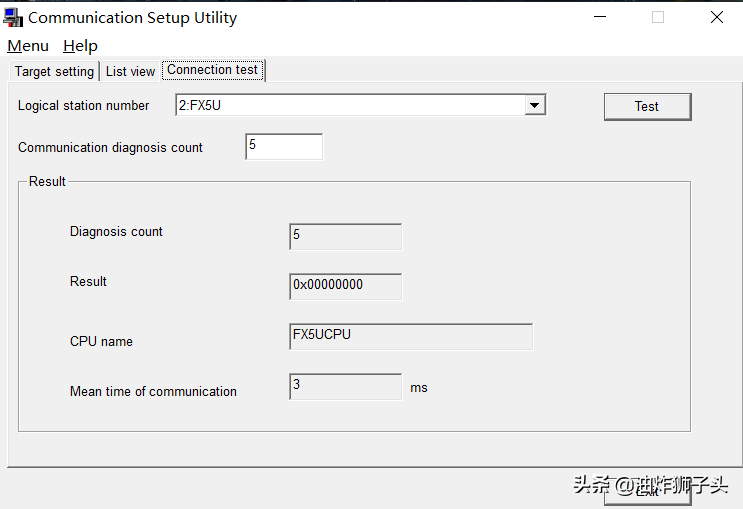Minimize the Communication Setup Utility window

(x=600, y=17)
